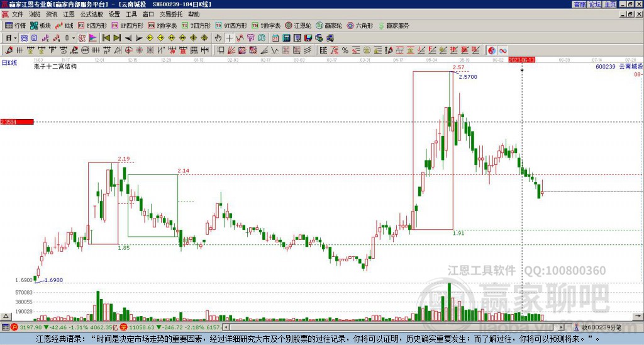
Task: Switch to the K线 chart view
Action: coord(65,25)
